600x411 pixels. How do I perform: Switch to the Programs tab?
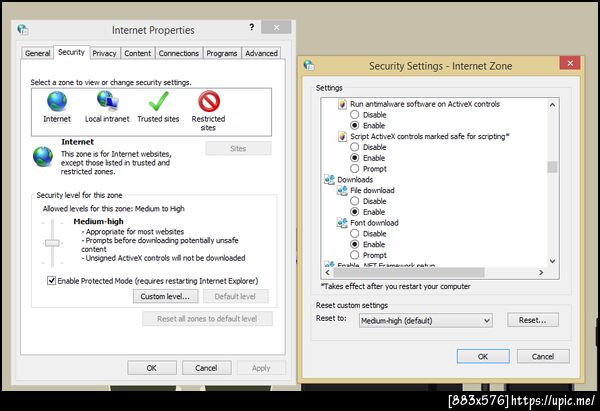(x=222, y=53)
